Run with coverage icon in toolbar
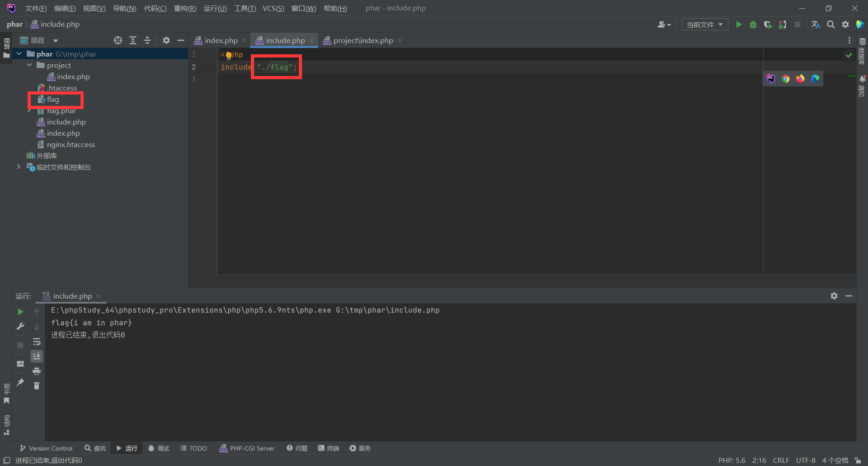Image resolution: width=868 pixels, height=466 pixels. (768, 24)
